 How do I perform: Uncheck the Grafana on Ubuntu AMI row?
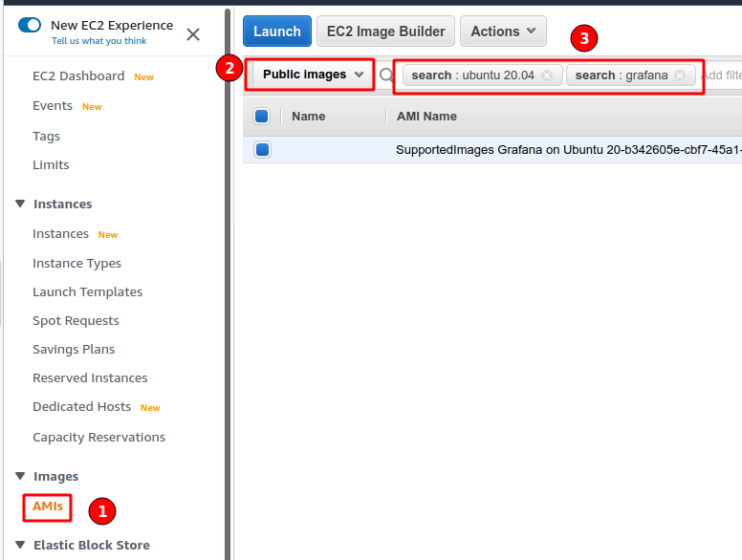pos(262,149)
